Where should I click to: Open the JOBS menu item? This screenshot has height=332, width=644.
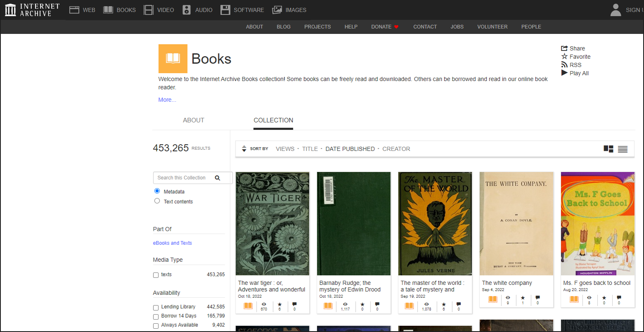tap(457, 27)
